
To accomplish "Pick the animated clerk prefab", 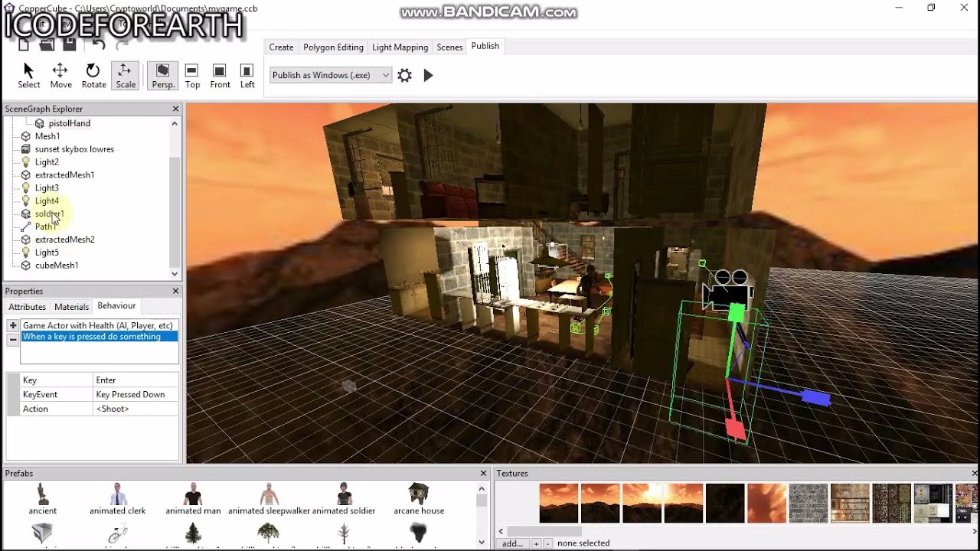I will pos(117,499).
